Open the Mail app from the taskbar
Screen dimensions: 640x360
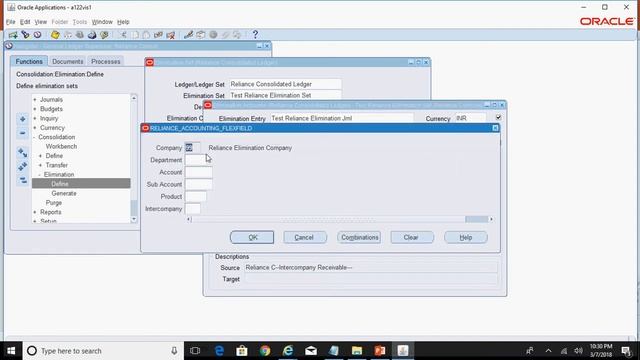click(311, 351)
